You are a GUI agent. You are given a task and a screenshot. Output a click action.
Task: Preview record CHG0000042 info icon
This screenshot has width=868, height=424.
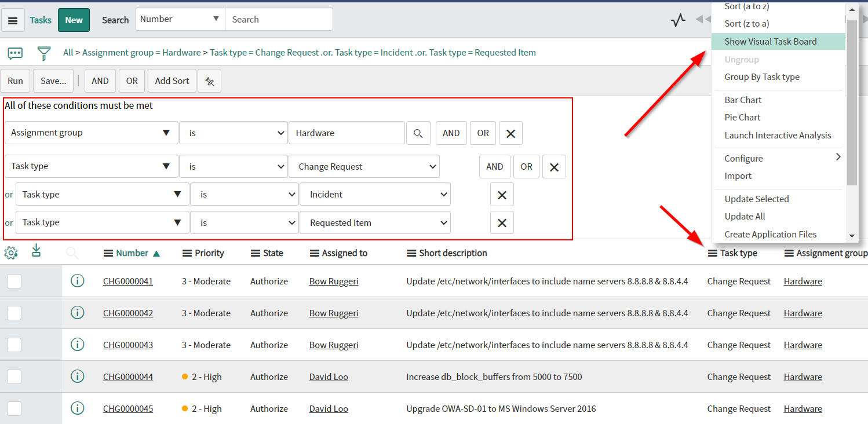coord(77,313)
